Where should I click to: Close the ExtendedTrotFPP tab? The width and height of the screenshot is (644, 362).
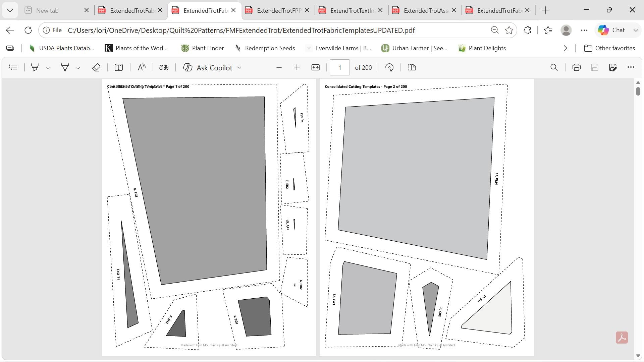(307, 10)
